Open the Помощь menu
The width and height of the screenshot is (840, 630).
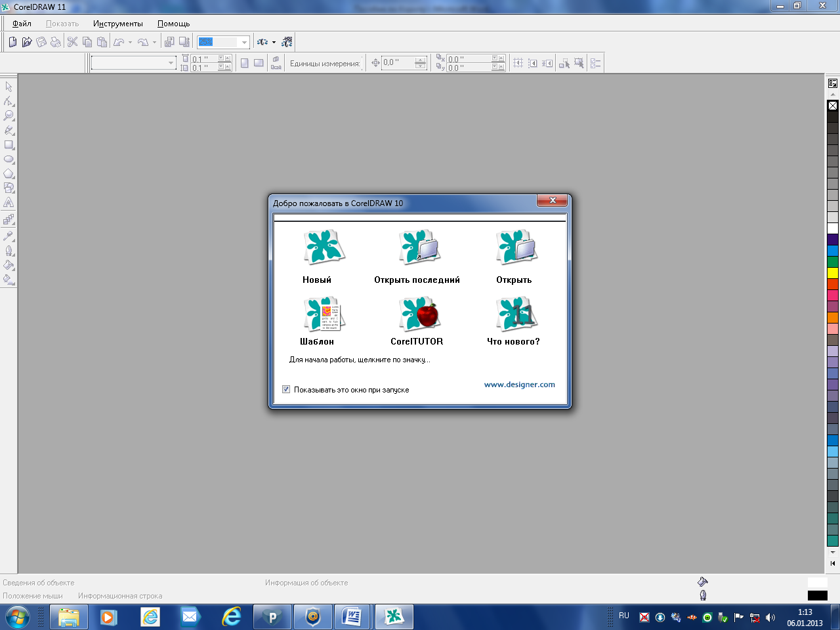pyautogui.click(x=174, y=24)
